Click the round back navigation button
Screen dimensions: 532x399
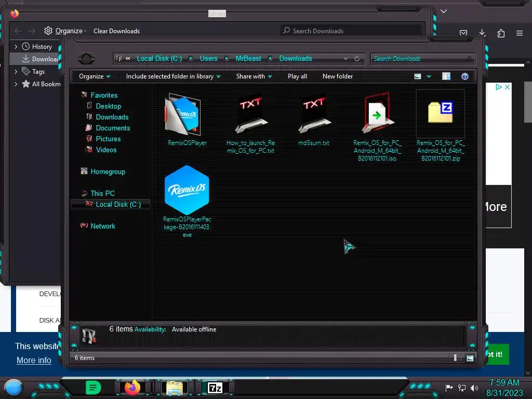[x=86, y=58]
